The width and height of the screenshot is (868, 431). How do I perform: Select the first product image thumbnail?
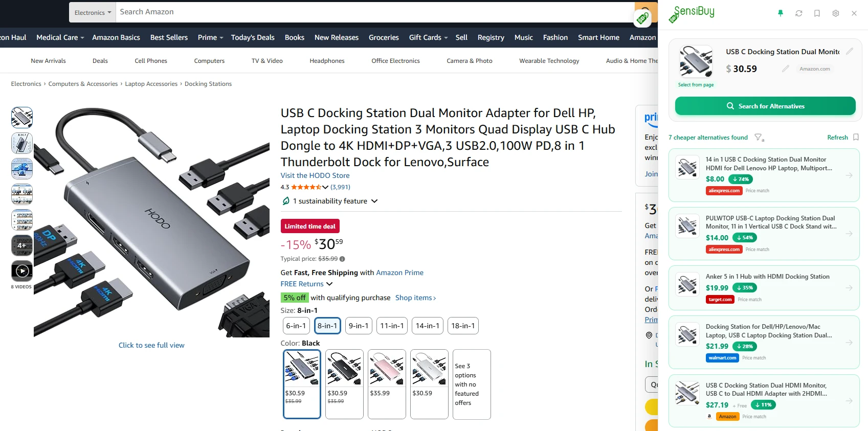click(x=22, y=118)
